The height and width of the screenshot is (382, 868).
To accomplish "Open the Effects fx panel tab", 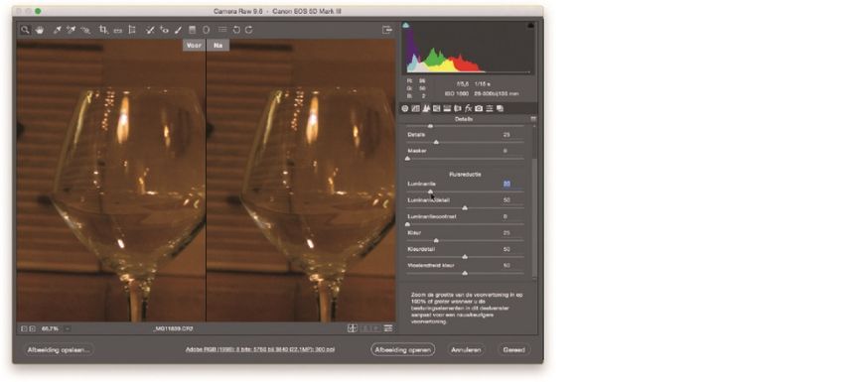I will coord(468,109).
